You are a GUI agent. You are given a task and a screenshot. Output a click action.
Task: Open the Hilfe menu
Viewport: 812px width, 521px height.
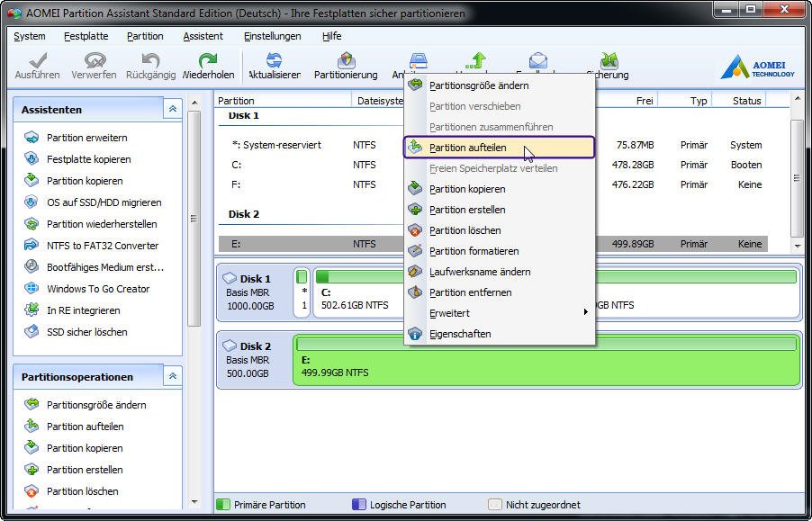point(331,36)
